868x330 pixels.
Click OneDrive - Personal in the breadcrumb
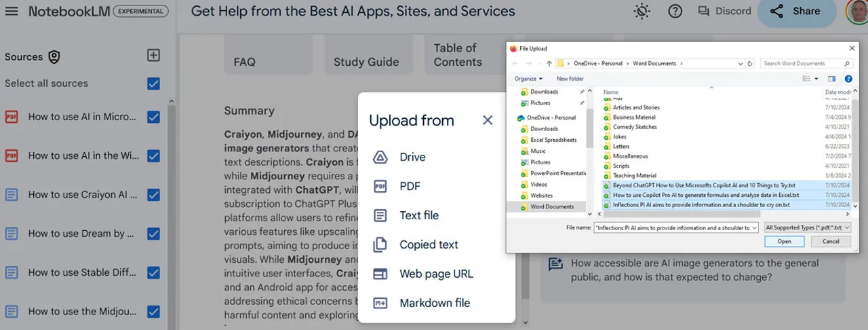597,63
